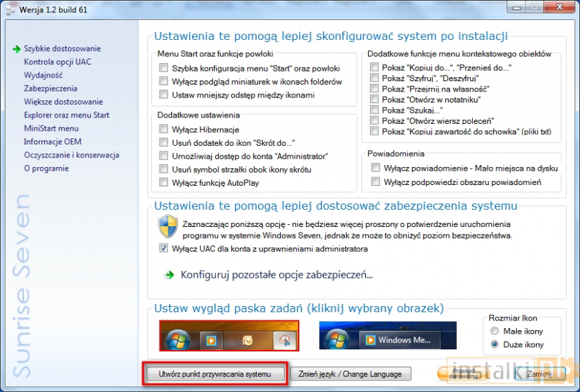Open the 'MiniStart menu' section

52,129
